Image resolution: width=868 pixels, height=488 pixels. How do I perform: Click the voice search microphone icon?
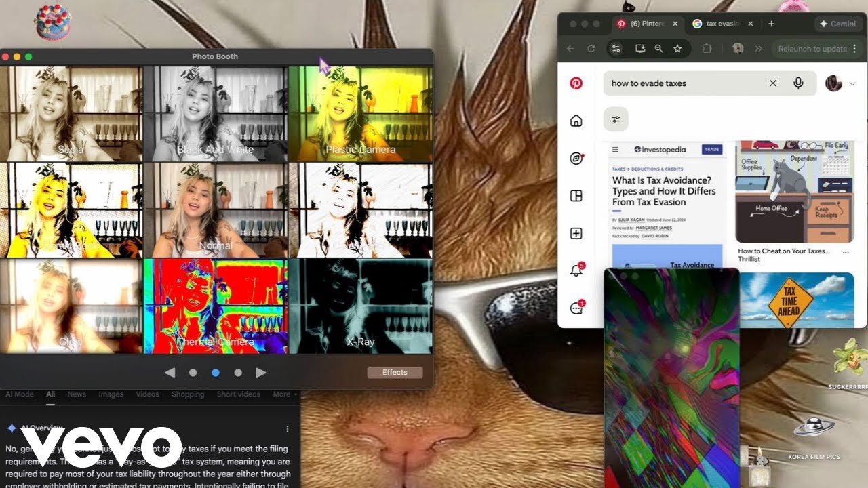[x=798, y=83]
